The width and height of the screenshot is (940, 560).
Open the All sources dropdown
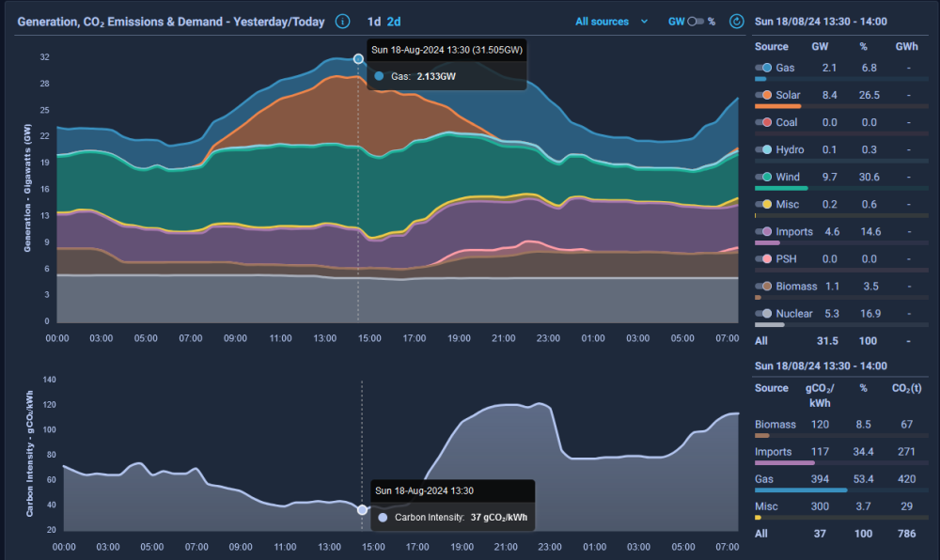click(x=612, y=22)
